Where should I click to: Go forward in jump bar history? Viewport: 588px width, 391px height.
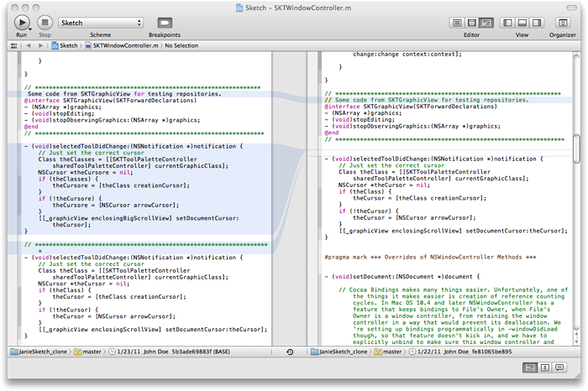(40, 45)
